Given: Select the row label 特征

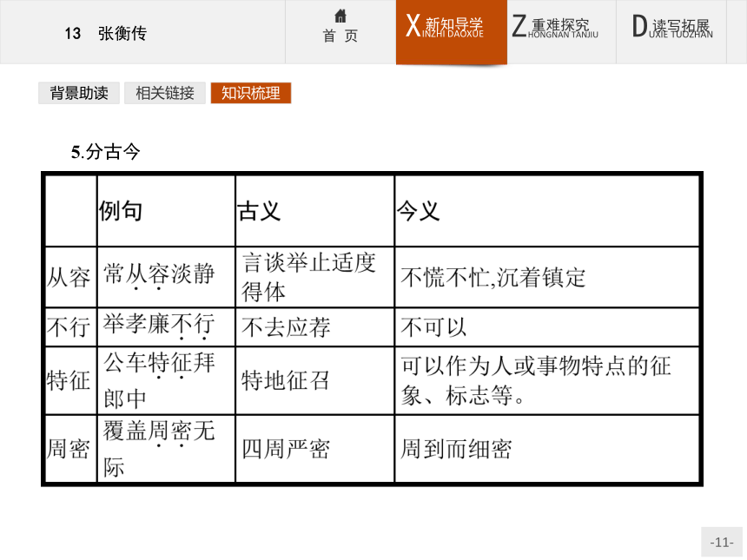Looking at the screenshot, I should (x=69, y=381).
